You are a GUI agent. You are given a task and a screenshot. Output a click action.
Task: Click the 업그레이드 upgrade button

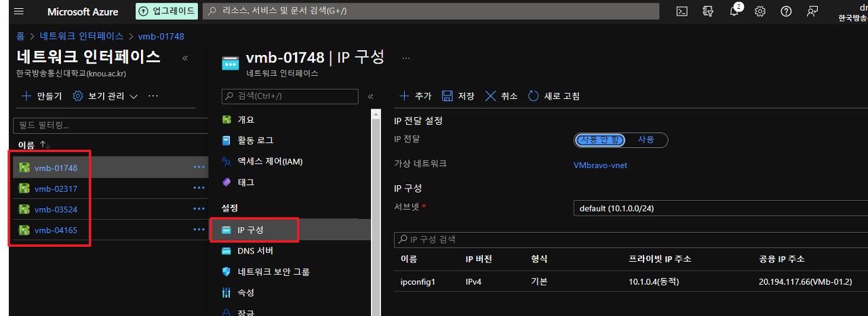click(x=166, y=12)
